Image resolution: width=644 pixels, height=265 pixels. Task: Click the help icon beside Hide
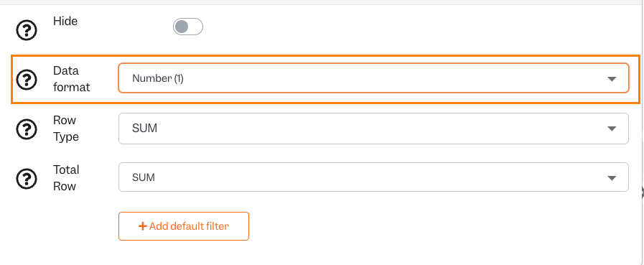[27, 30]
